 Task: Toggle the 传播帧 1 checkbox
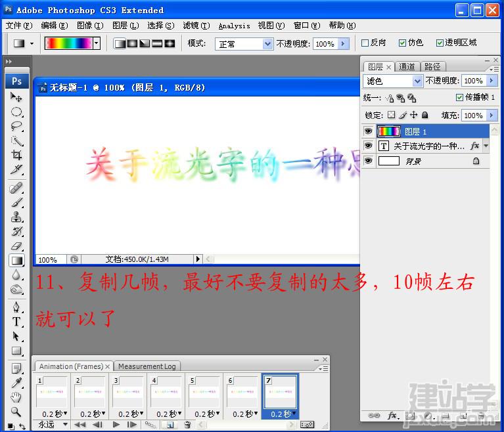tap(459, 97)
